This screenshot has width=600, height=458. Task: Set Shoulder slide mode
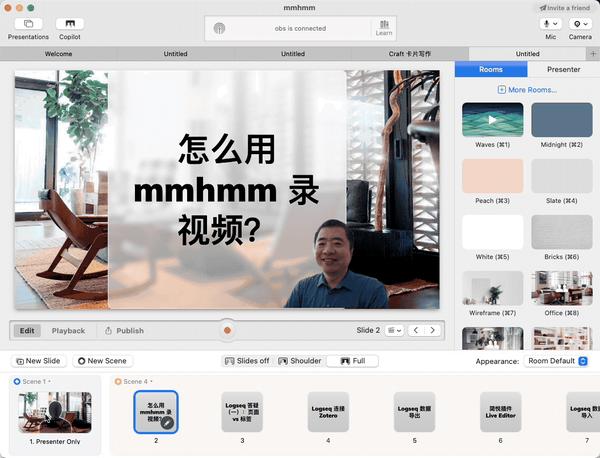[300, 361]
